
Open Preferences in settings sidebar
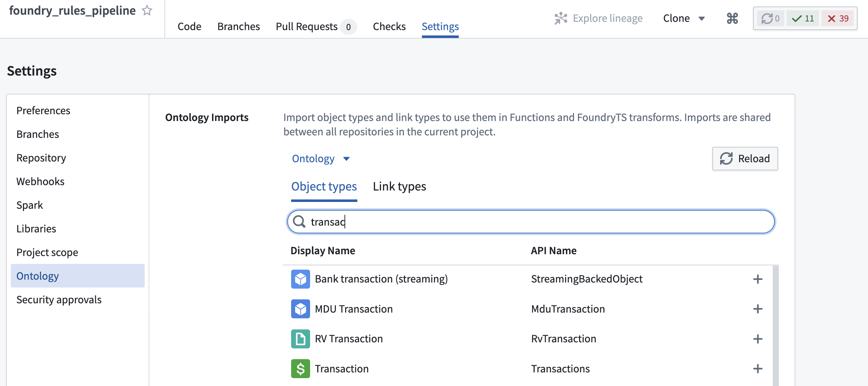coord(43,111)
